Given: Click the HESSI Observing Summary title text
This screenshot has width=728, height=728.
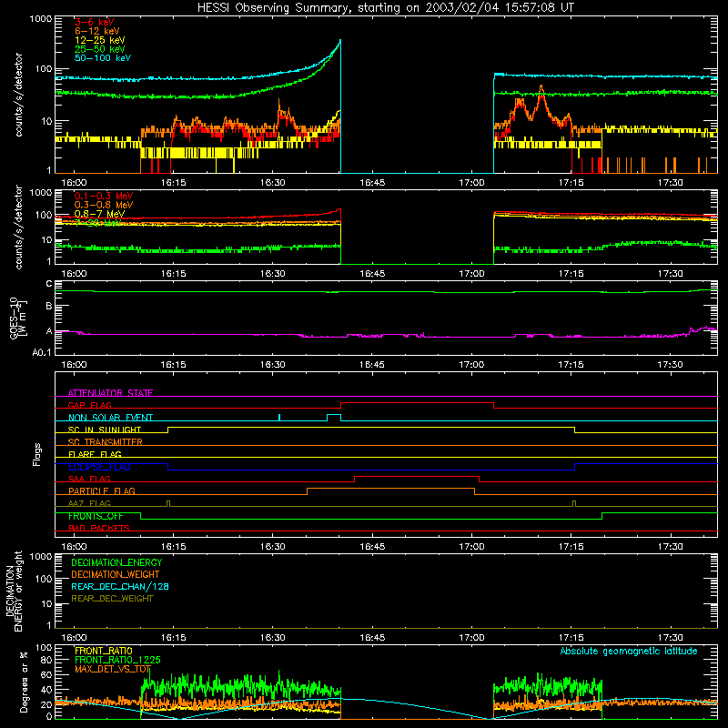Looking at the screenshot, I should (x=385, y=8).
